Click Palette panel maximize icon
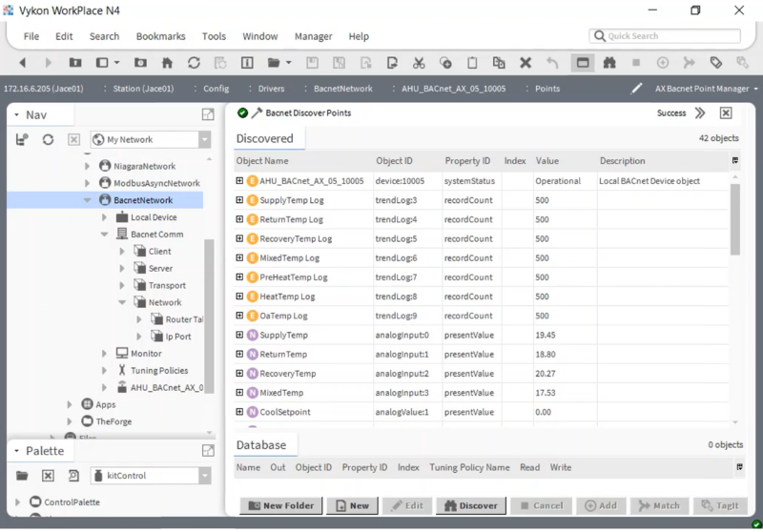Image resolution: width=763 pixels, height=532 pixels. pyautogui.click(x=208, y=450)
